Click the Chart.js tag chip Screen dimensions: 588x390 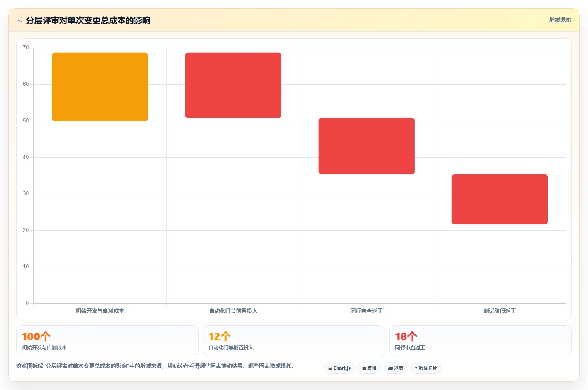pyautogui.click(x=339, y=368)
